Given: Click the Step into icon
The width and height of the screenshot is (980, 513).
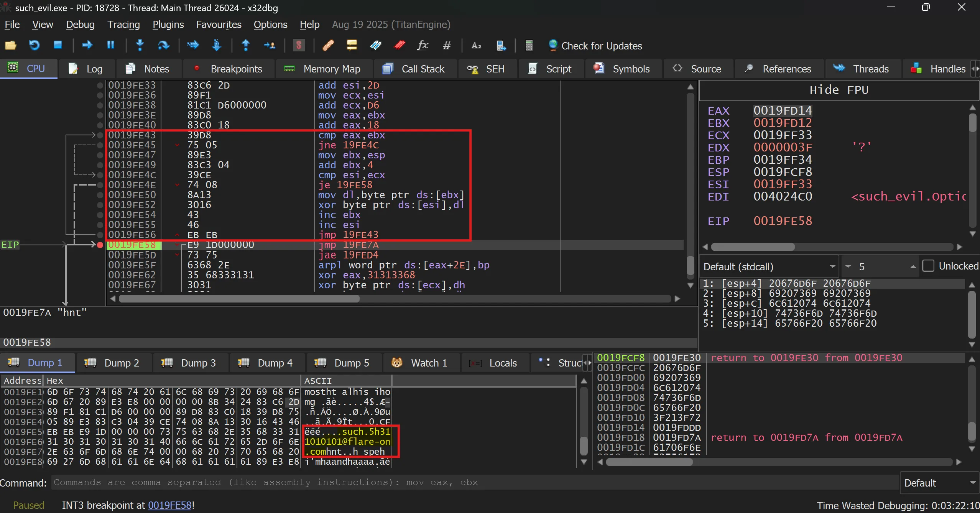Looking at the screenshot, I should pos(140,46).
